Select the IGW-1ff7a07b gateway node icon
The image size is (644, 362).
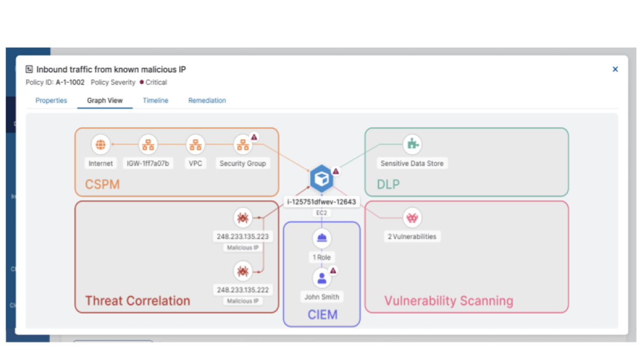click(x=148, y=145)
